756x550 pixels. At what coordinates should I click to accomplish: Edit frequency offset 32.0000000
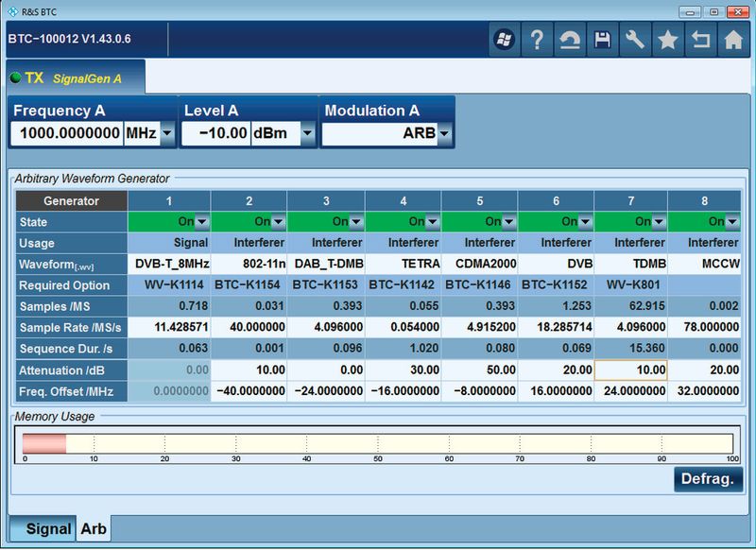(x=704, y=391)
